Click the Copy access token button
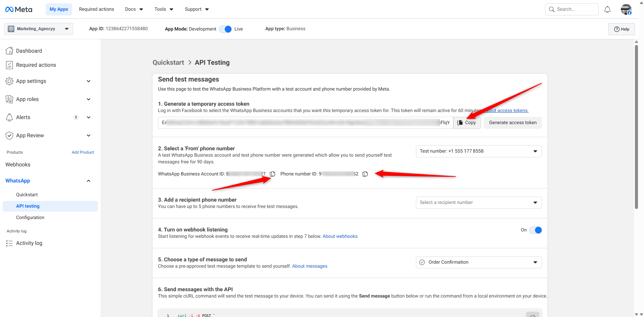Screen dimensions: 644x317 click(x=467, y=123)
